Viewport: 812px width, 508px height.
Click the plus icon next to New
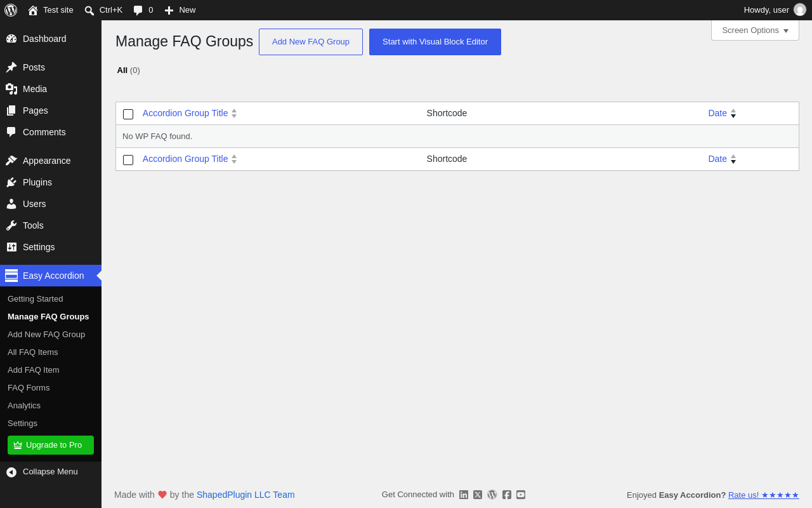[x=169, y=10]
